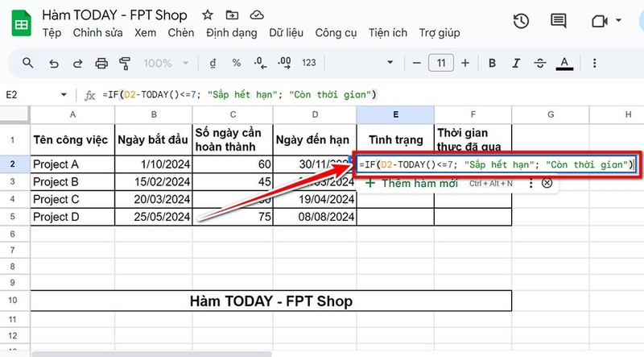Select row 10 header
The width and height of the screenshot is (644, 357).
tap(12, 301)
